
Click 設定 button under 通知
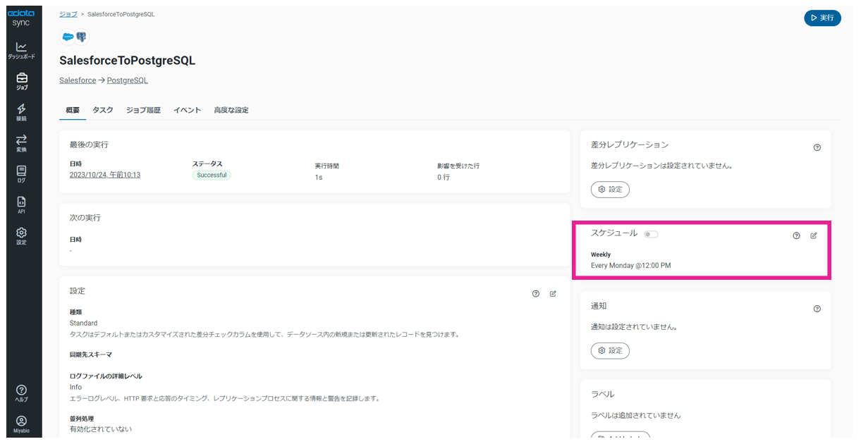(610, 350)
